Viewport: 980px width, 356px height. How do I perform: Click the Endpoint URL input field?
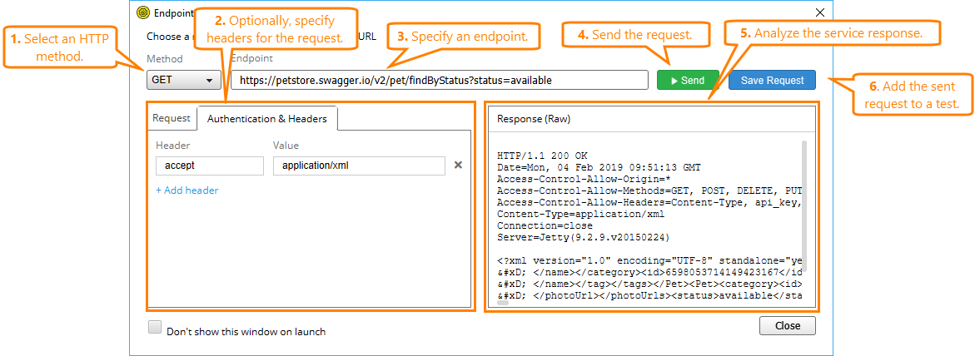coord(440,81)
